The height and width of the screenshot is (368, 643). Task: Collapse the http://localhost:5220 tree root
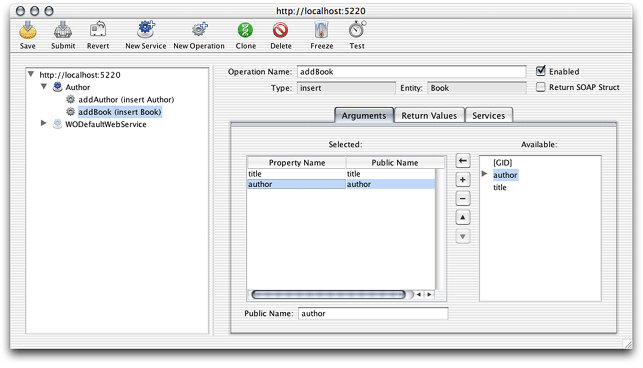(31, 74)
